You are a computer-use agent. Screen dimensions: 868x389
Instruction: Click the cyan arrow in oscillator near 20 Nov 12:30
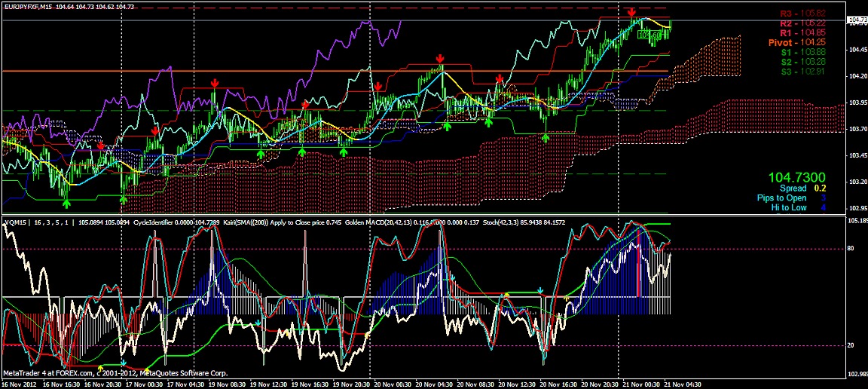(541, 290)
